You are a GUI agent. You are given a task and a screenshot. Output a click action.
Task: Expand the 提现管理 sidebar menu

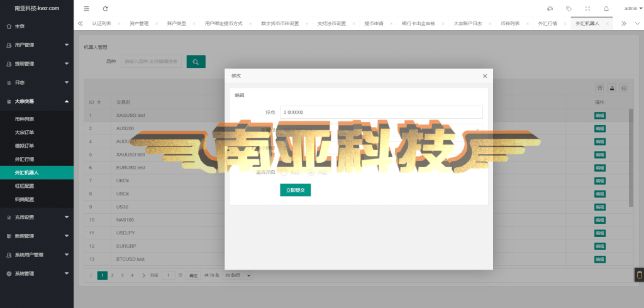point(36,64)
